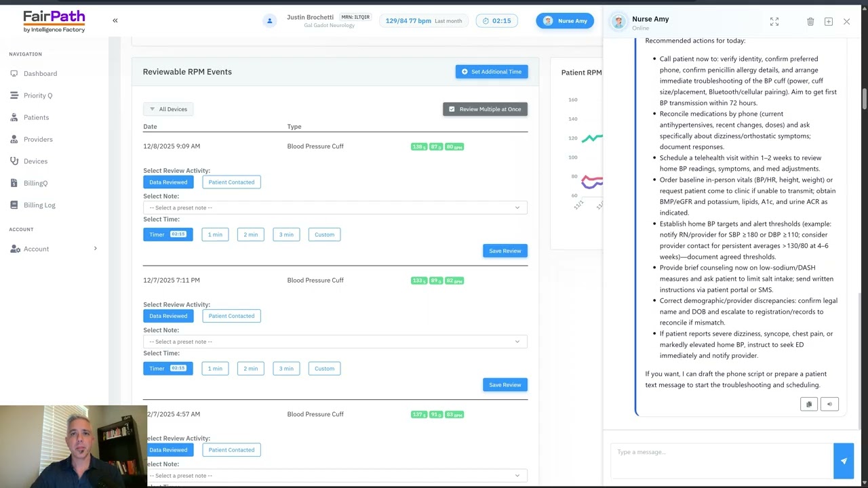Delete the chat with the trash icon
The image size is (868, 488).
click(x=810, y=22)
